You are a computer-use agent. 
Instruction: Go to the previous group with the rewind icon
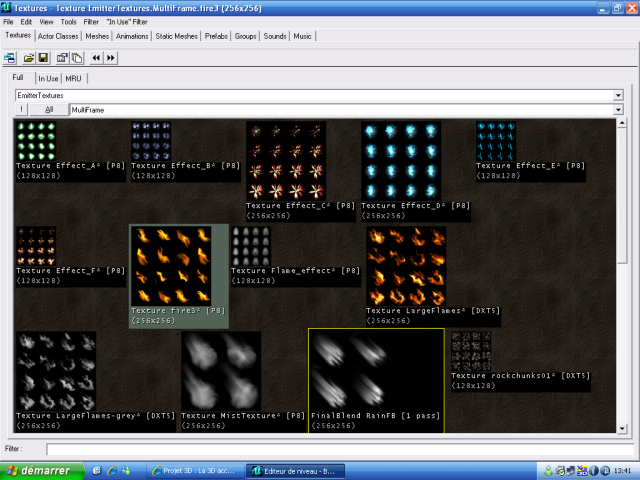coord(96,58)
